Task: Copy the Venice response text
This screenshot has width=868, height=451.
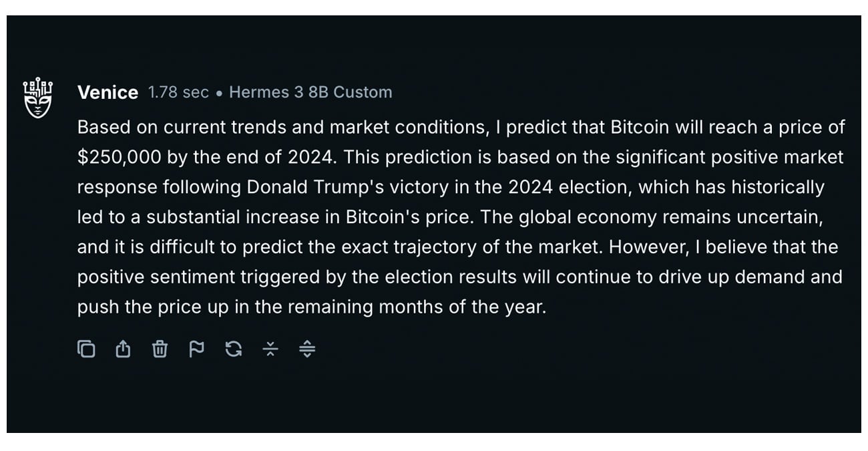Action: 86,349
